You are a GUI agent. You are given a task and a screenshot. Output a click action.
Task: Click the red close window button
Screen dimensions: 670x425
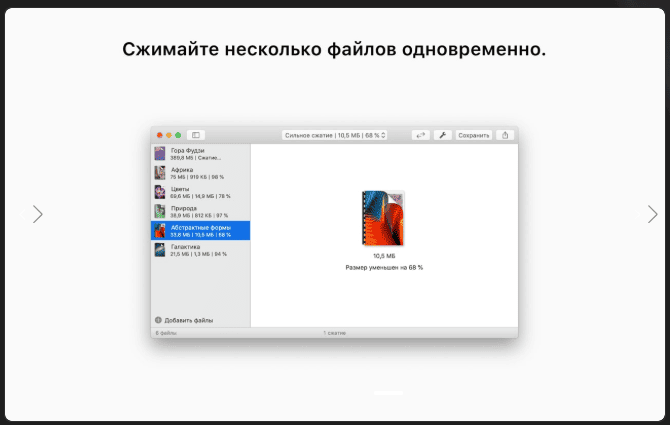(x=159, y=135)
